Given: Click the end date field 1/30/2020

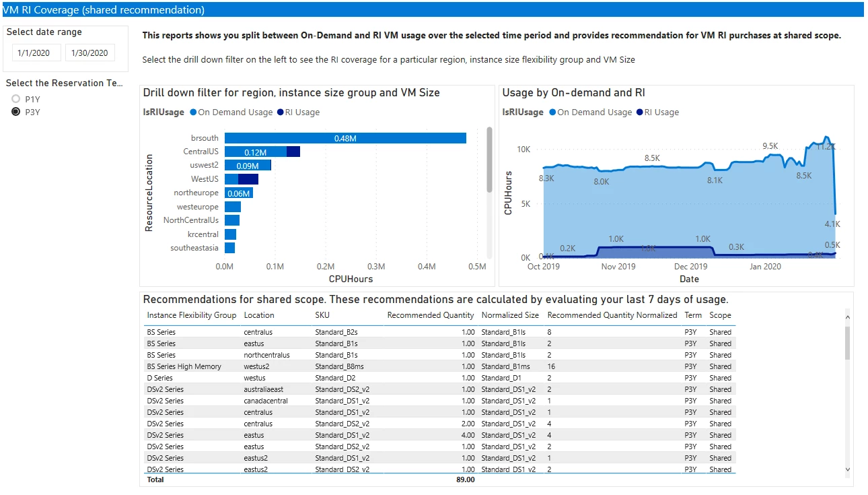Looking at the screenshot, I should (x=90, y=53).
